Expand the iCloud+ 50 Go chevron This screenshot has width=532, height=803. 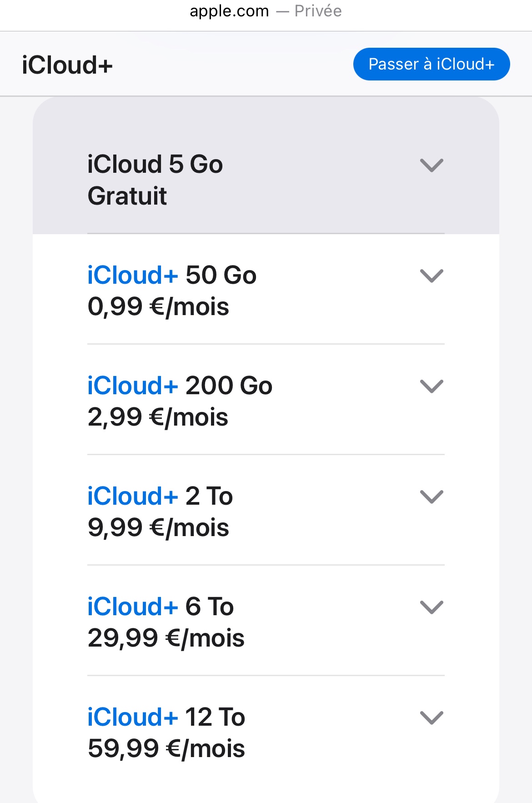click(x=431, y=276)
